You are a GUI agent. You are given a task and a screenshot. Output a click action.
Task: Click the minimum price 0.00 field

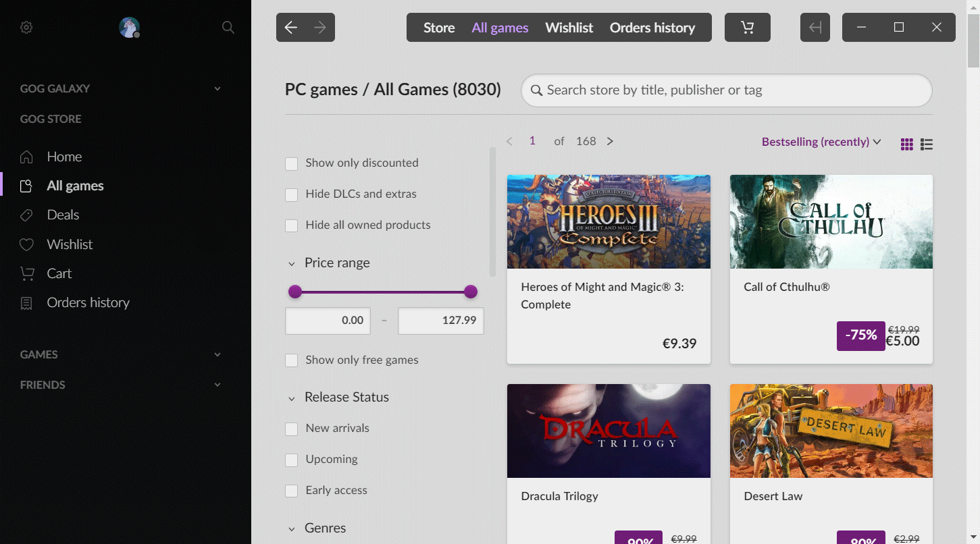tap(328, 321)
